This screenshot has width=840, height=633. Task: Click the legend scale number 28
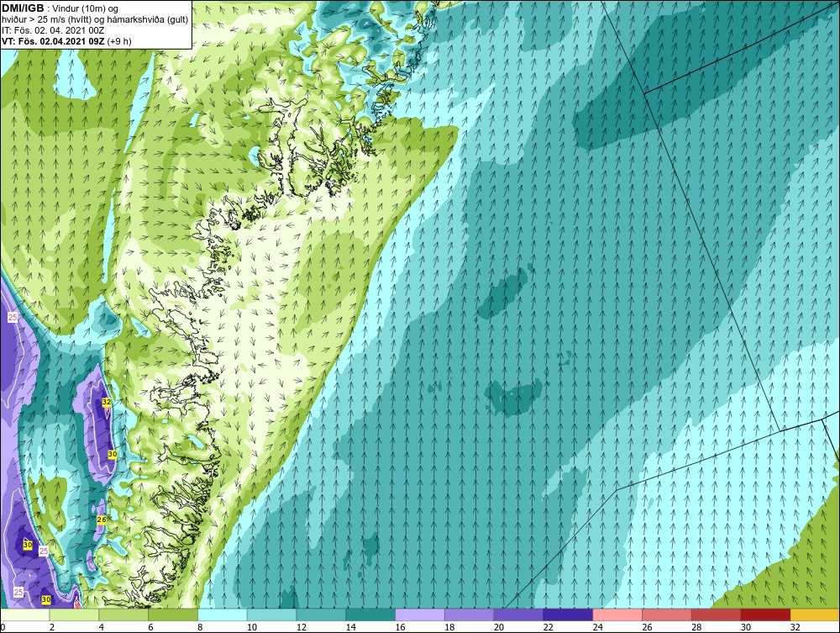(696, 627)
